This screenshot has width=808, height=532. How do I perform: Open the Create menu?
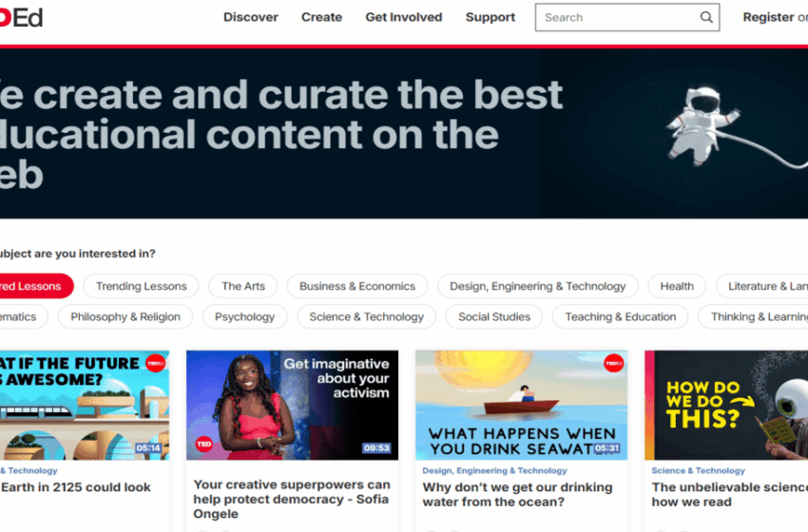click(321, 17)
